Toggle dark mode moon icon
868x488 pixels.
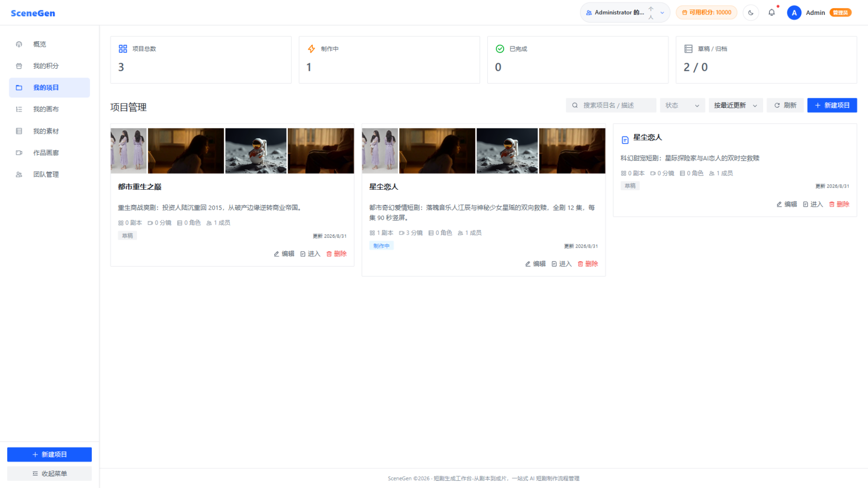coord(751,13)
